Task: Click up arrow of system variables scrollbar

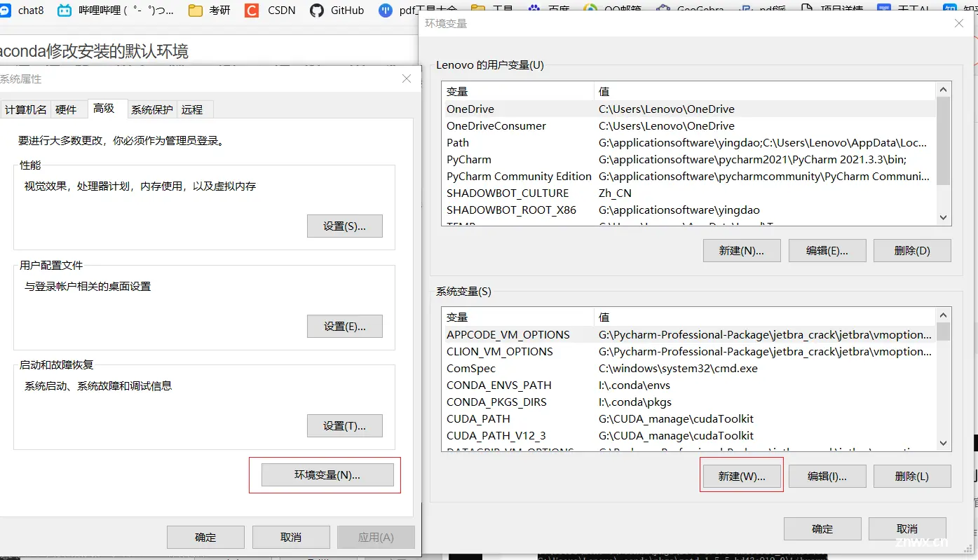Action: pos(943,315)
